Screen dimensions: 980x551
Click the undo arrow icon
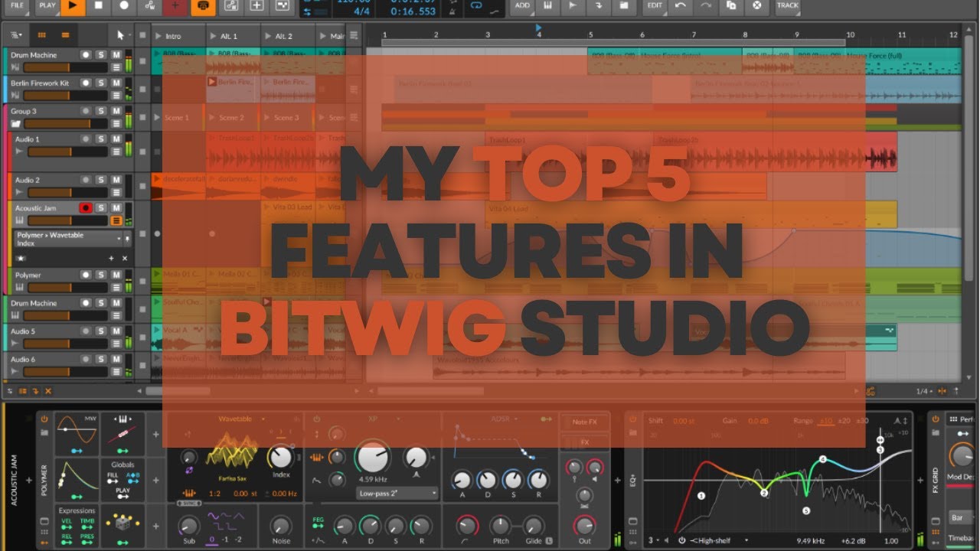coord(681,5)
